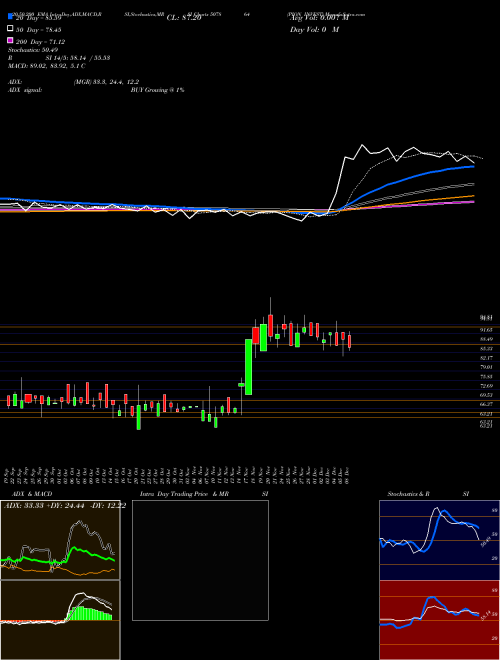Click the 'BUY Growing @ 1%' signal text
The height and width of the screenshot is (660, 500).
tap(157, 90)
